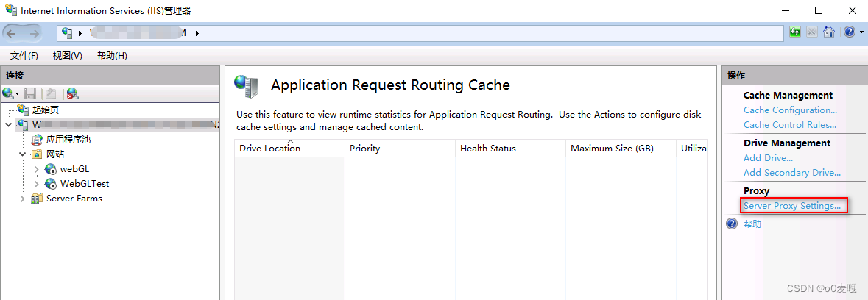Click the Application Request Routing Cache heading icon
The height and width of the screenshot is (300, 868).
click(247, 85)
